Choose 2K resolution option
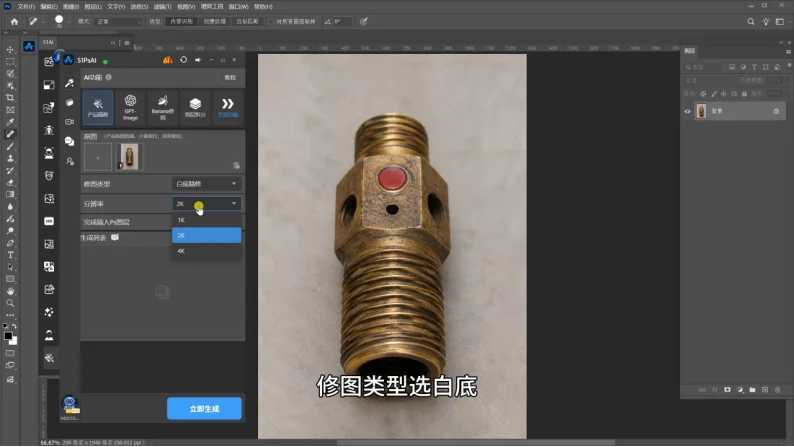The width and height of the screenshot is (794, 447). tap(207, 235)
